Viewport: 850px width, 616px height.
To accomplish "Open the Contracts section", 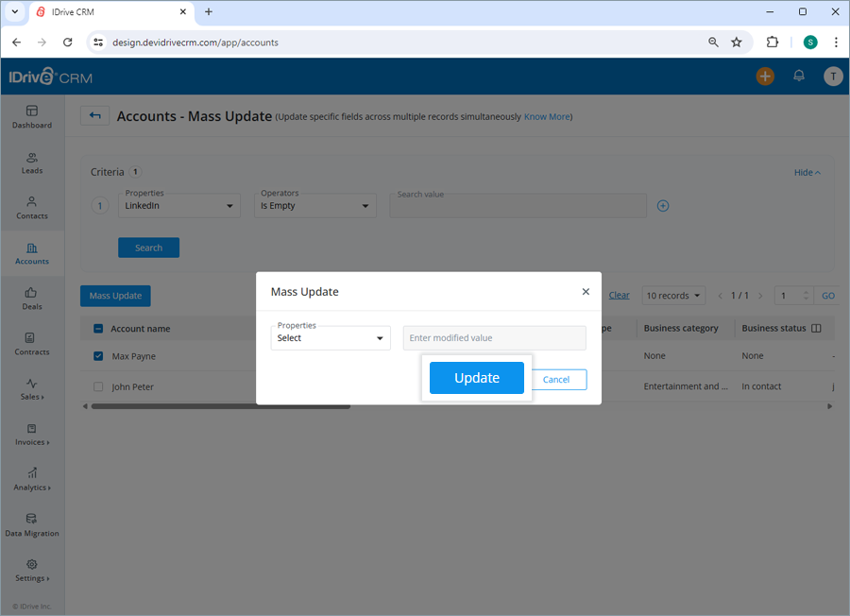I will tap(31, 346).
